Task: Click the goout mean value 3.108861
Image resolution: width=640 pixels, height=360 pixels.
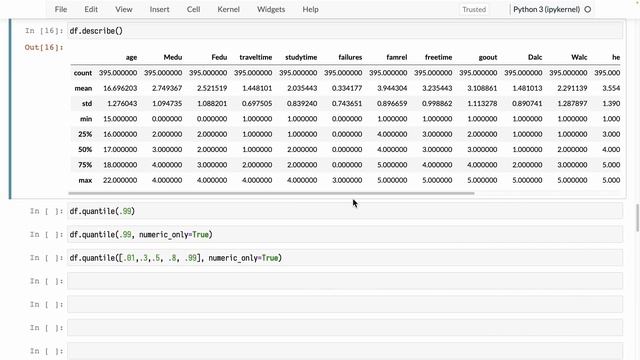Action: [x=482, y=88]
